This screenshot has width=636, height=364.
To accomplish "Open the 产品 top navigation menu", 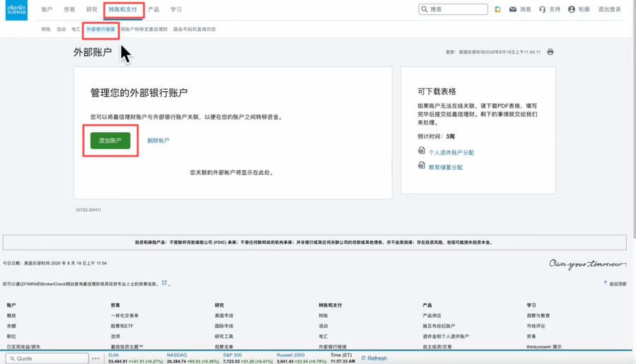I will click(153, 9).
